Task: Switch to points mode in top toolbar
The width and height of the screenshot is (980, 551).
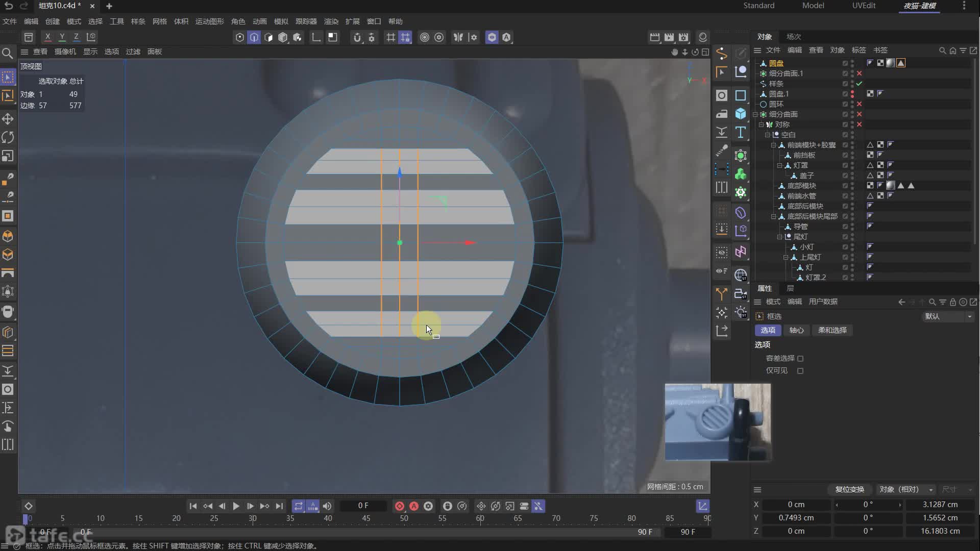Action: [239, 37]
